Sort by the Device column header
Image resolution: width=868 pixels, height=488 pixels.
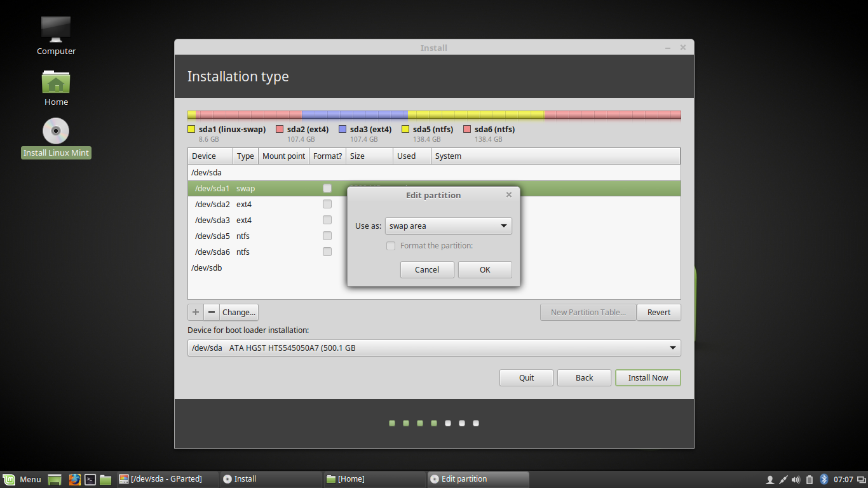[210, 156]
